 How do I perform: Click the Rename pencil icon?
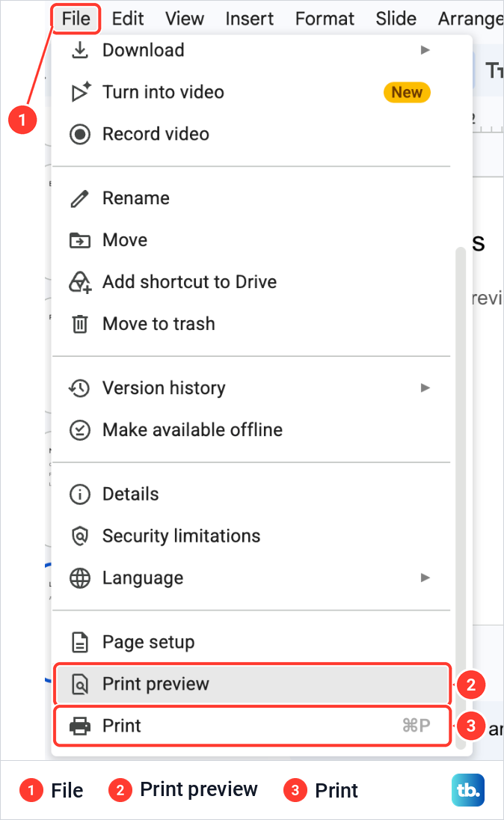(x=80, y=199)
